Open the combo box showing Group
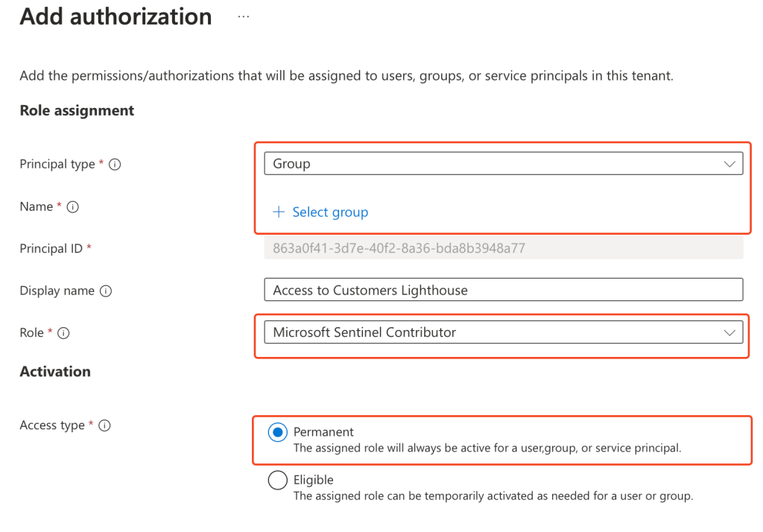The image size is (763, 532). pos(492,164)
